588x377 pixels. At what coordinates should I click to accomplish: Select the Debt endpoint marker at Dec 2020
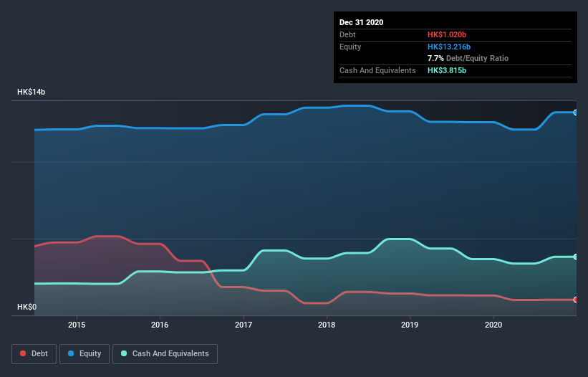[x=576, y=300]
